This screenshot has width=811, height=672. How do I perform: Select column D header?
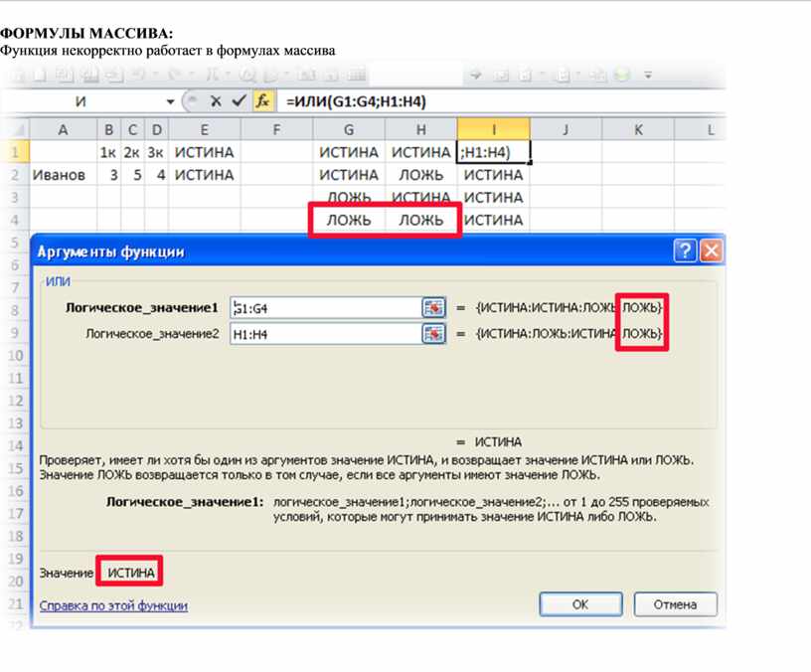(x=157, y=129)
